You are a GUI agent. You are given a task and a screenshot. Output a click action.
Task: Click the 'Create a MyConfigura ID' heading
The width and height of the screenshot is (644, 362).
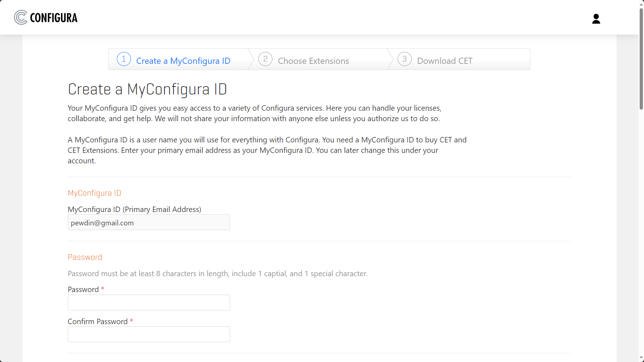click(x=147, y=89)
